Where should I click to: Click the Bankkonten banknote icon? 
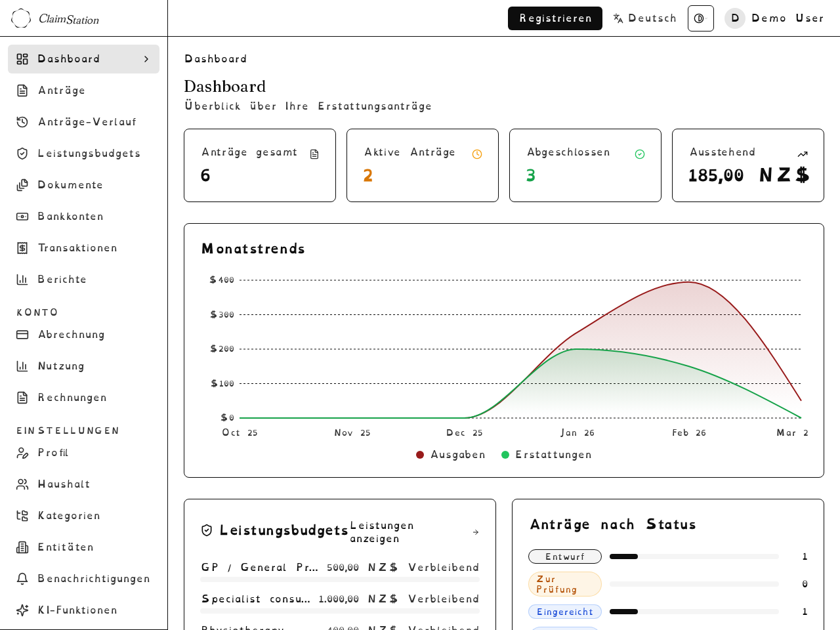coord(22,217)
